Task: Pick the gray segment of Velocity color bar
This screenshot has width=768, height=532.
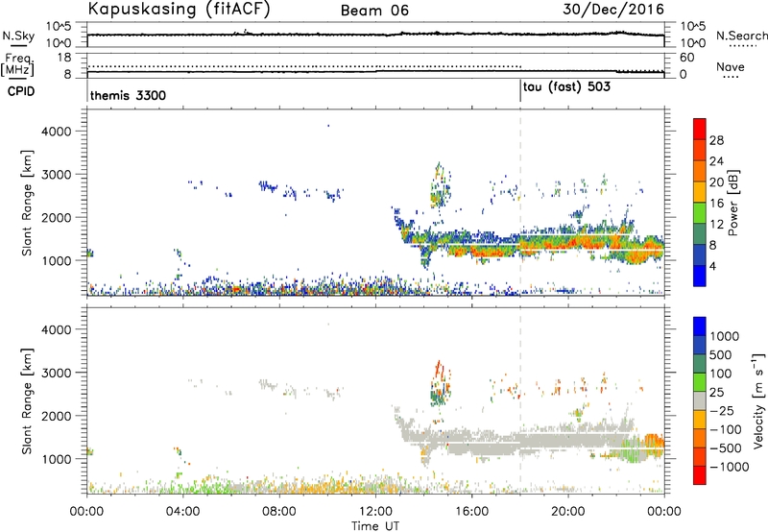Action: (x=700, y=400)
